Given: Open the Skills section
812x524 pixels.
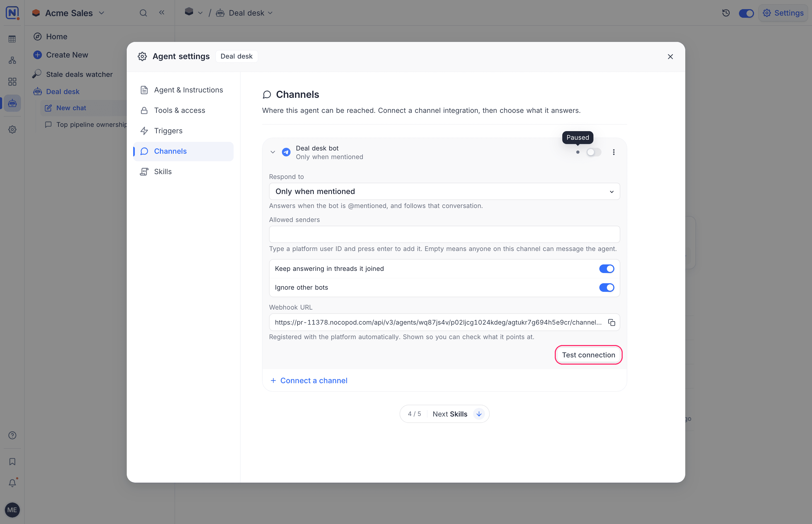Looking at the screenshot, I should (183, 171).
